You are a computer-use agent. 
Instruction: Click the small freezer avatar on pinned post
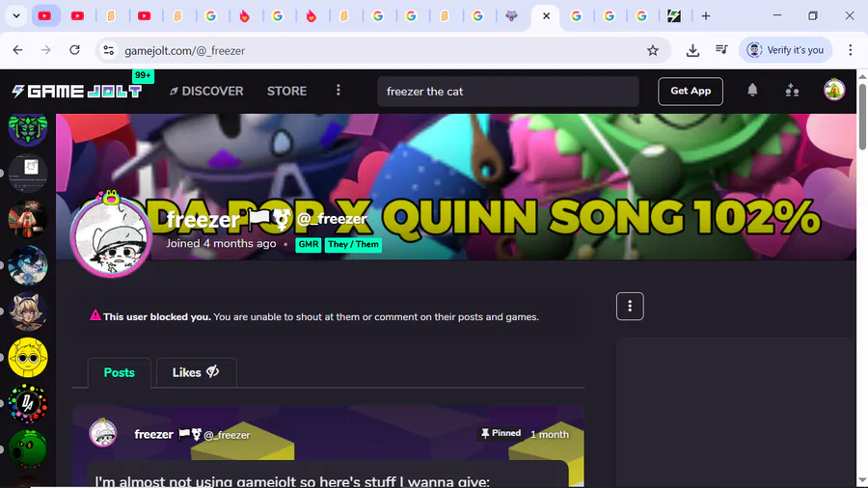[x=103, y=433]
